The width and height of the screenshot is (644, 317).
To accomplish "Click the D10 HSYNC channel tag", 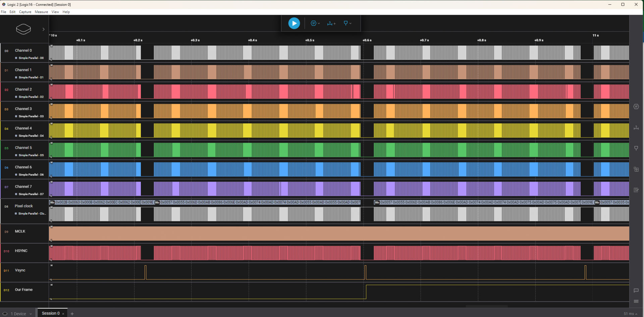I will click(6, 251).
